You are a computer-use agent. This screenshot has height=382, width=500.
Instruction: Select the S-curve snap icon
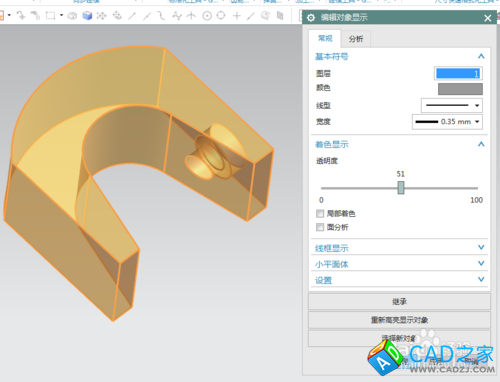(161, 15)
